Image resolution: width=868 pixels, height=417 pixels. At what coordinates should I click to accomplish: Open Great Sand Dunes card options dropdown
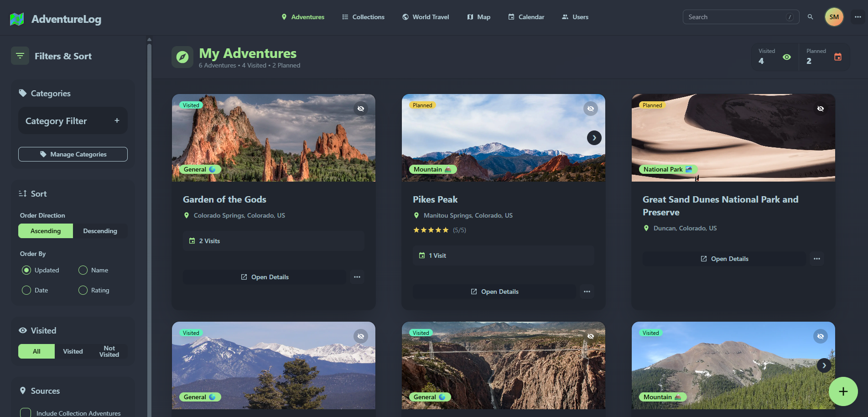816,259
